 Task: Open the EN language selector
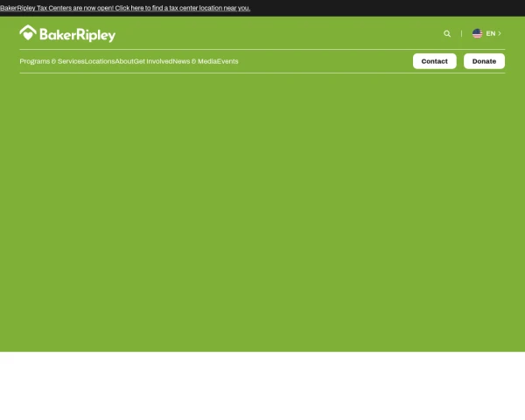pos(490,33)
